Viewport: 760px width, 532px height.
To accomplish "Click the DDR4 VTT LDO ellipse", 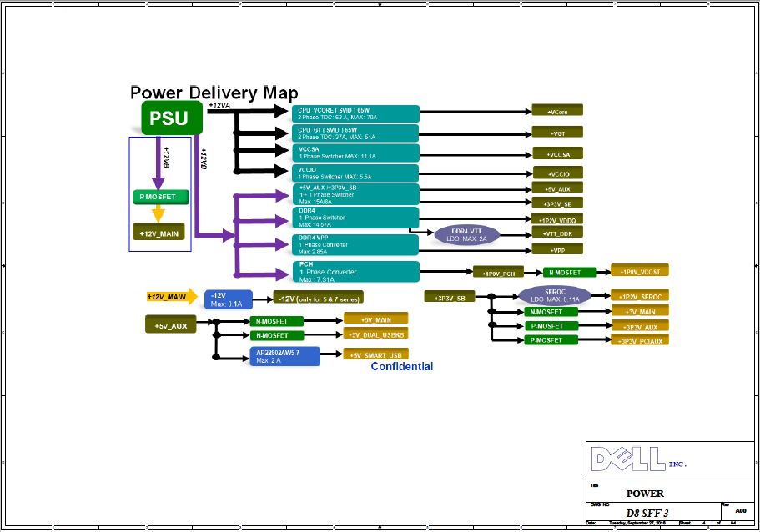I will tap(466, 235).
